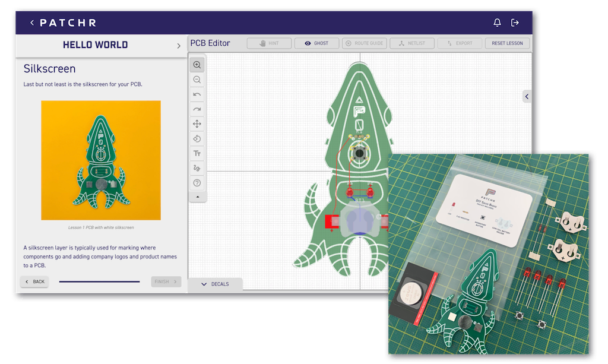Pick the route trace tool
This screenshot has height=364, width=608.
point(197,168)
